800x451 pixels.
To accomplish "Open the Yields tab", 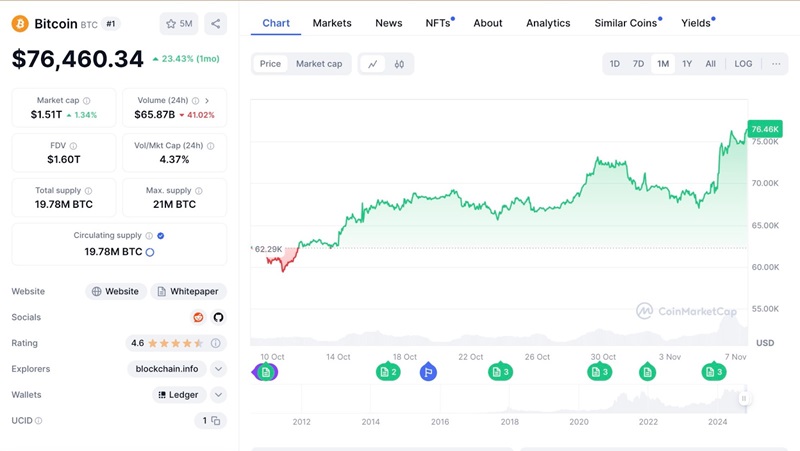I will pos(697,23).
